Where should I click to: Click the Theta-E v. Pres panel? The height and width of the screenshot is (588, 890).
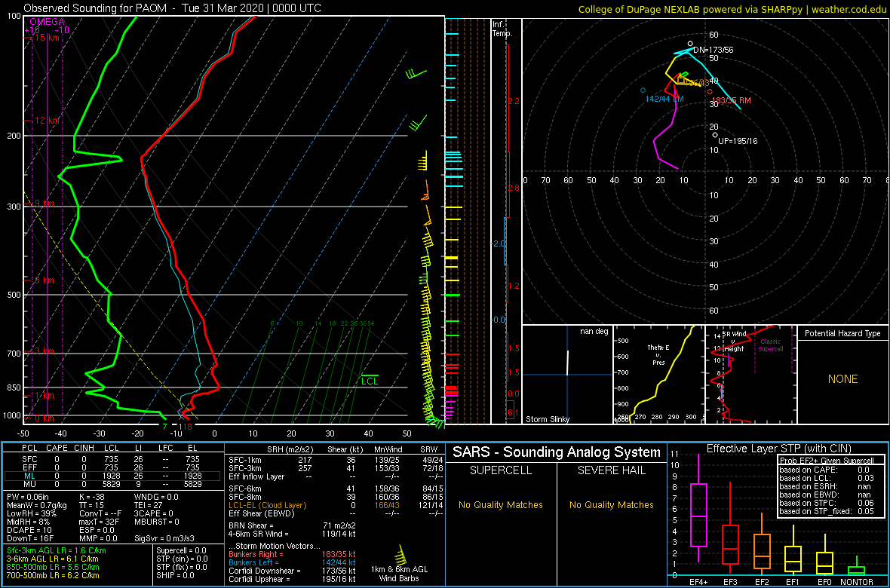coord(658,375)
